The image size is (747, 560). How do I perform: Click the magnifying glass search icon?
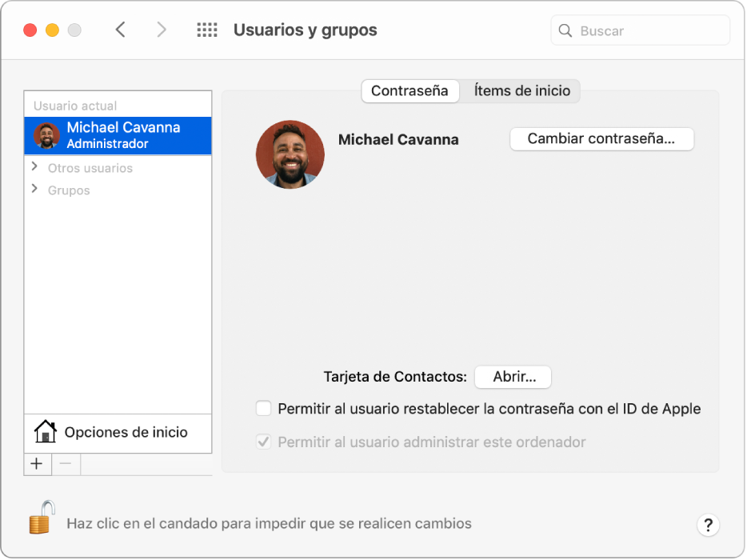565,30
